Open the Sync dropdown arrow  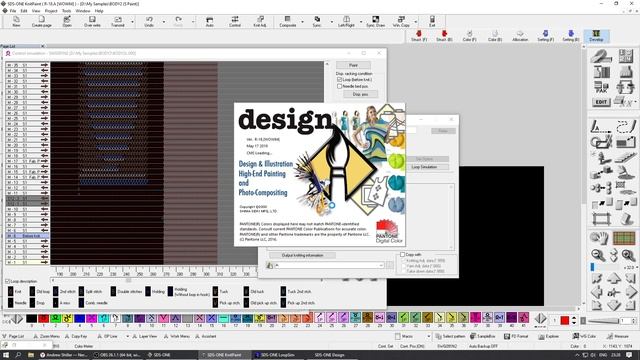tap(331, 22)
